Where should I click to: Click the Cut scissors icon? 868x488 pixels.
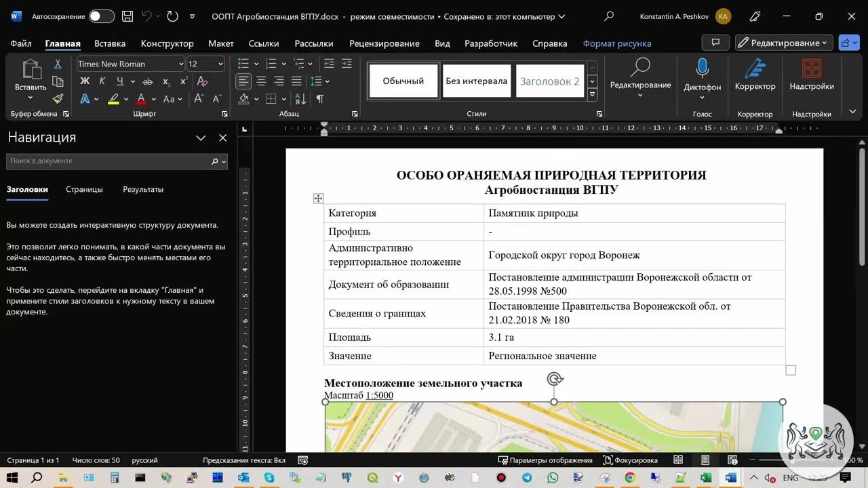[x=58, y=64]
